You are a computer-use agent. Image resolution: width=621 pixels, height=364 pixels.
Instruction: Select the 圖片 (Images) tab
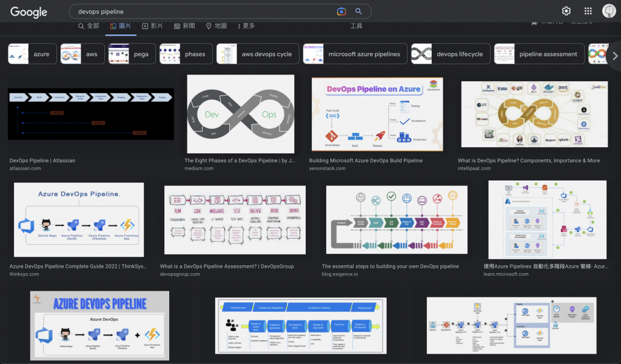point(121,25)
